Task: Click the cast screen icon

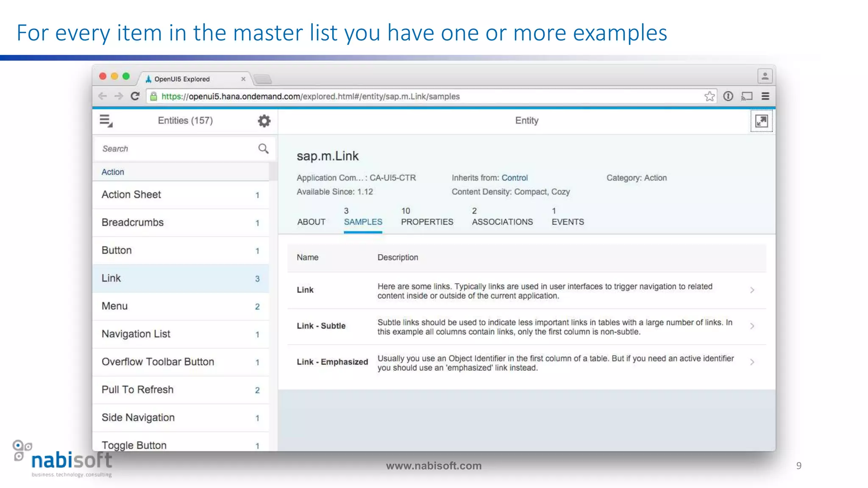Action: 747,96
